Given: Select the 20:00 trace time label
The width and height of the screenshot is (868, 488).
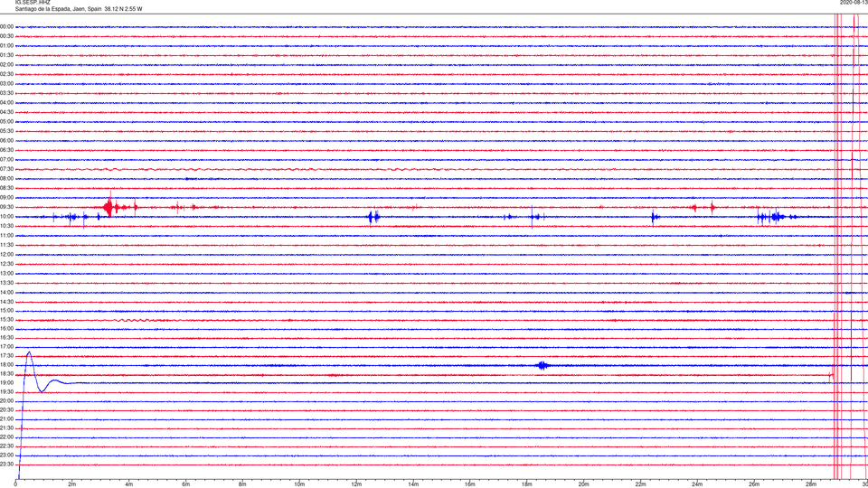Looking at the screenshot, I should point(6,401).
